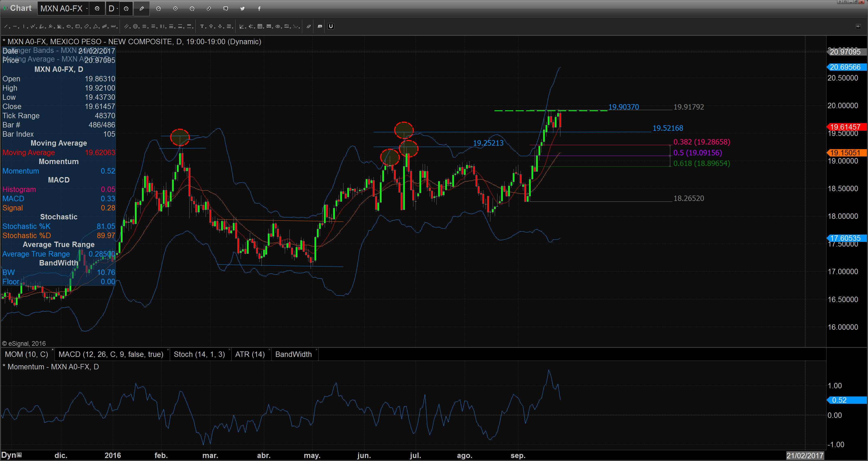
Task: Click the bar replay play icon
Action: 175,8
